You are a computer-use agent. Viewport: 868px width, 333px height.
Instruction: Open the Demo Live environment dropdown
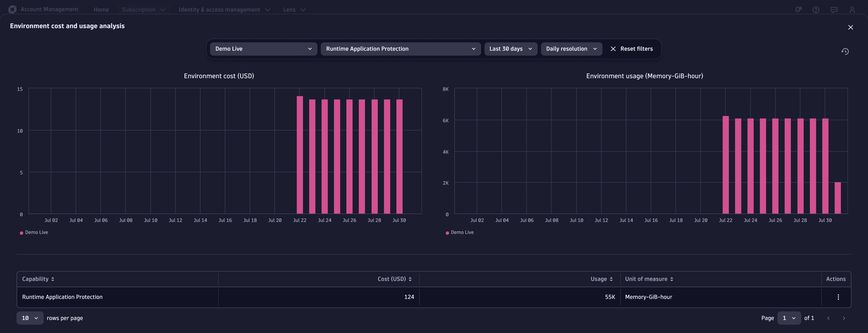pos(263,49)
